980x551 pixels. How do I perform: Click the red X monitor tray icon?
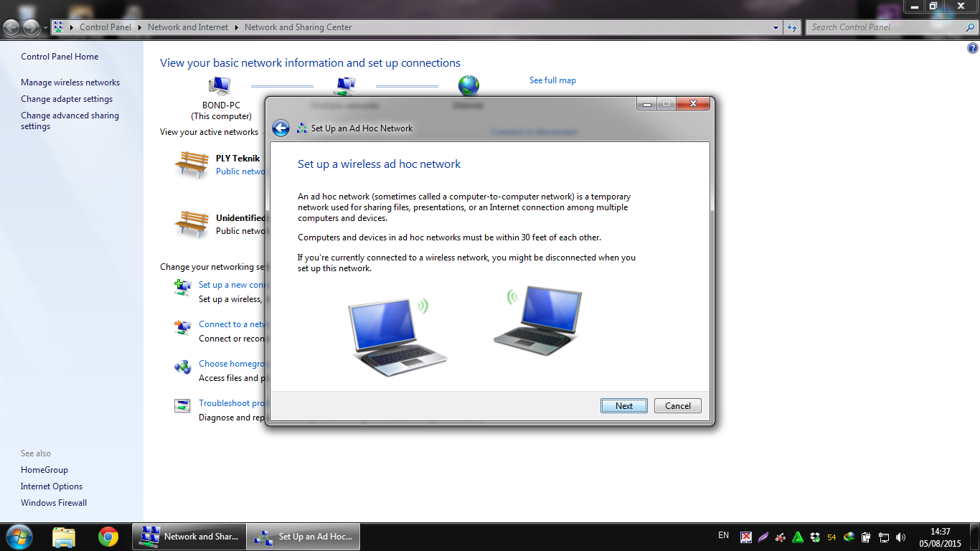pos(746,537)
